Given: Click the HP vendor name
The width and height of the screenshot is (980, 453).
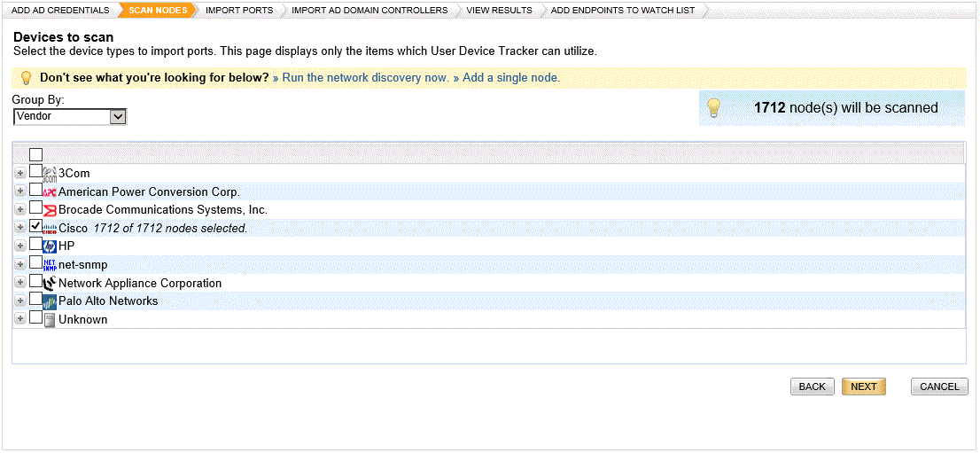Looking at the screenshot, I should [66, 246].
